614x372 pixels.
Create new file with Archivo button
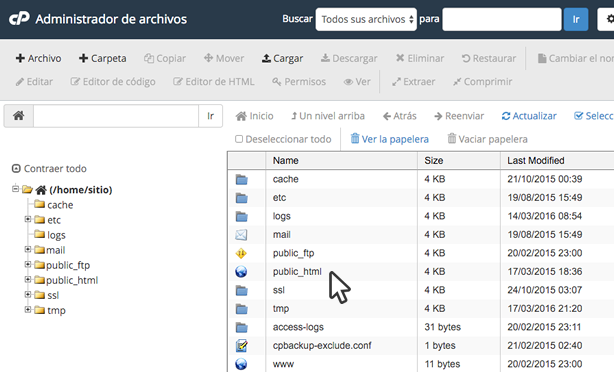pos(38,58)
